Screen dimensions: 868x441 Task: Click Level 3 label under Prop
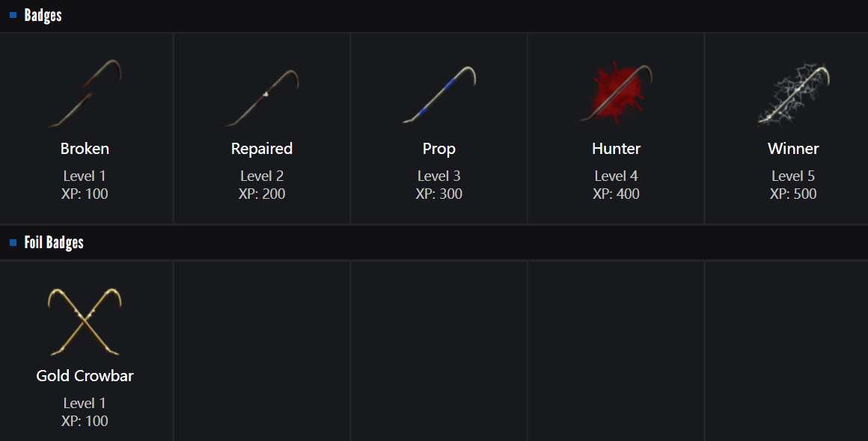[x=439, y=176]
